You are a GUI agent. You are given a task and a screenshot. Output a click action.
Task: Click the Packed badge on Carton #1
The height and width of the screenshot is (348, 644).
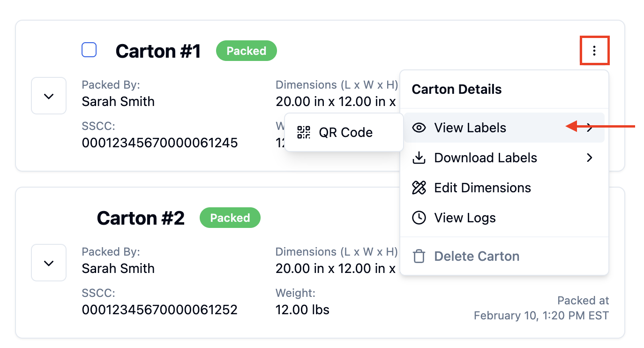click(x=247, y=51)
